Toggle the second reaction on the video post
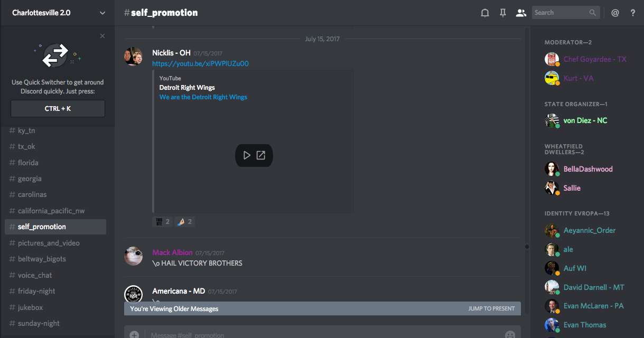This screenshot has width=644, height=338. [185, 222]
